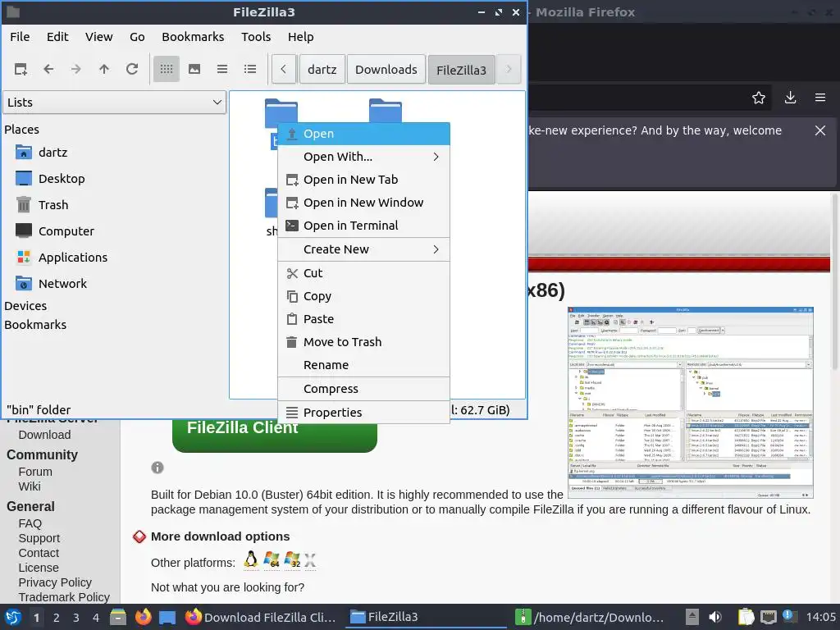Open the Edit menu
Image resolution: width=840 pixels, height=630 pixels.
click(x=57, y=37)
